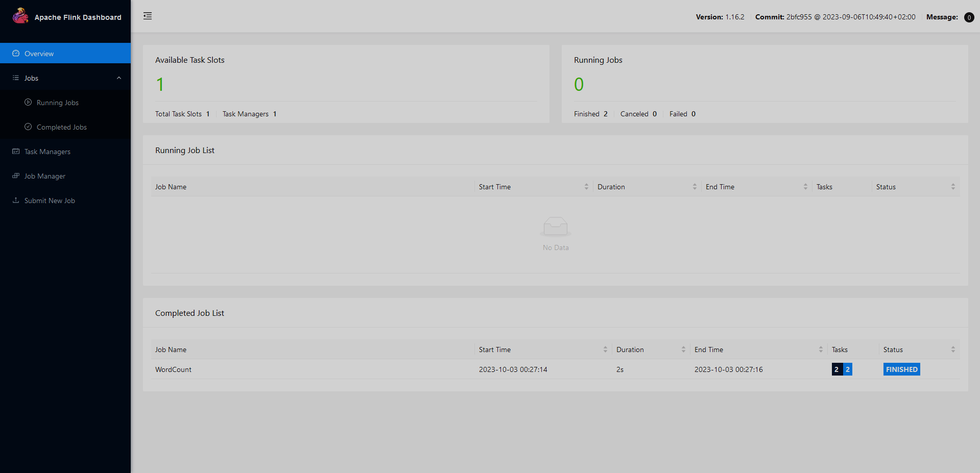Click the Job Name header in Running Job List
Image resolution: width=980 pixels, height=473 pixels.
tap(171, 187)
